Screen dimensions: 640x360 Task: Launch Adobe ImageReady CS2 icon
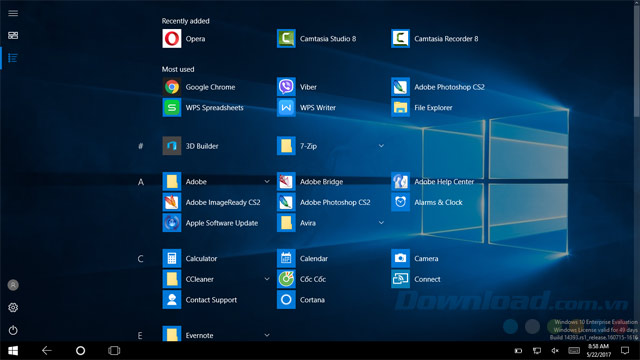(x=172, y=202)
